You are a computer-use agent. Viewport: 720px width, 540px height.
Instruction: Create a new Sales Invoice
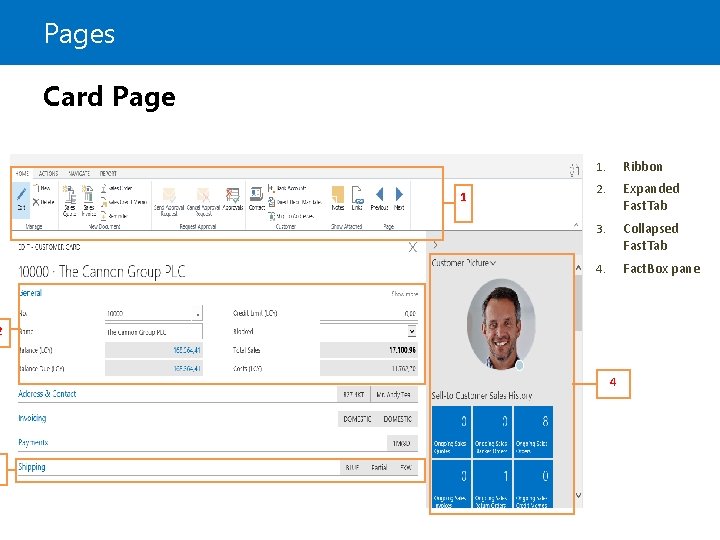click(x=88, y=201)
